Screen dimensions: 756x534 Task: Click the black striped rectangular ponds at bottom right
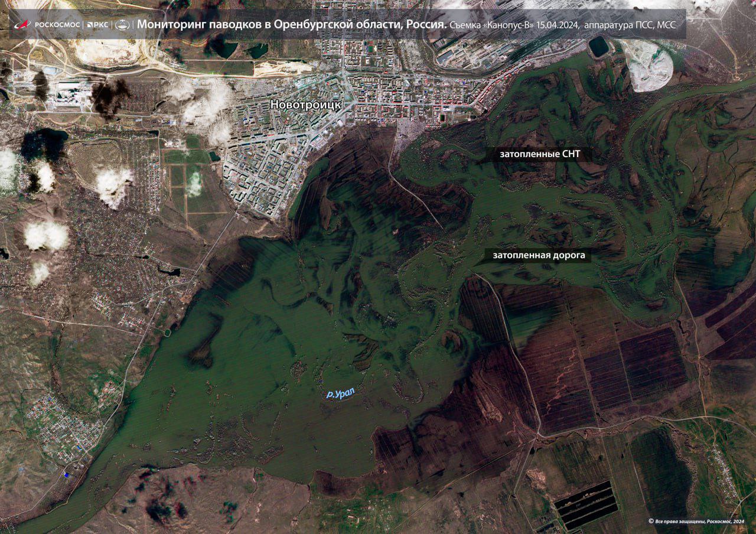(587, 505)
